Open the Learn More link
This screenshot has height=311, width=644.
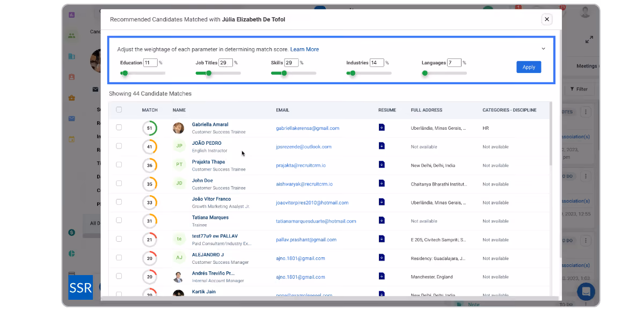point(304,49)
